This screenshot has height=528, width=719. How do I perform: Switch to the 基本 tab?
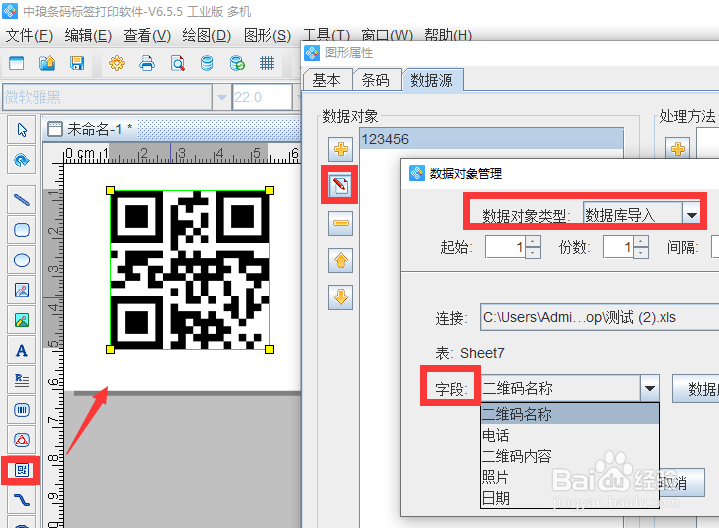coord(326,80)
